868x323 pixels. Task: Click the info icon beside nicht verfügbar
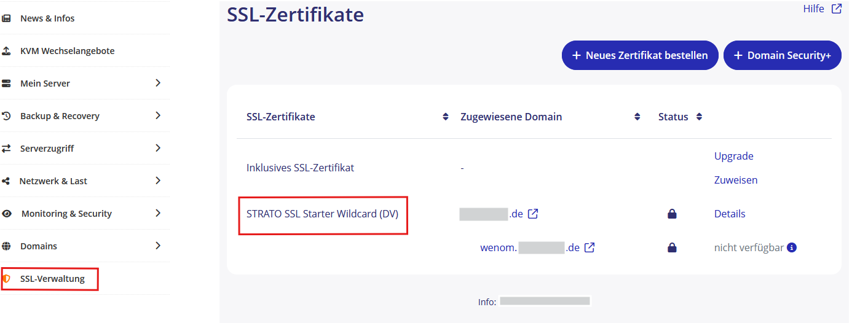click(x=792, y=247)
